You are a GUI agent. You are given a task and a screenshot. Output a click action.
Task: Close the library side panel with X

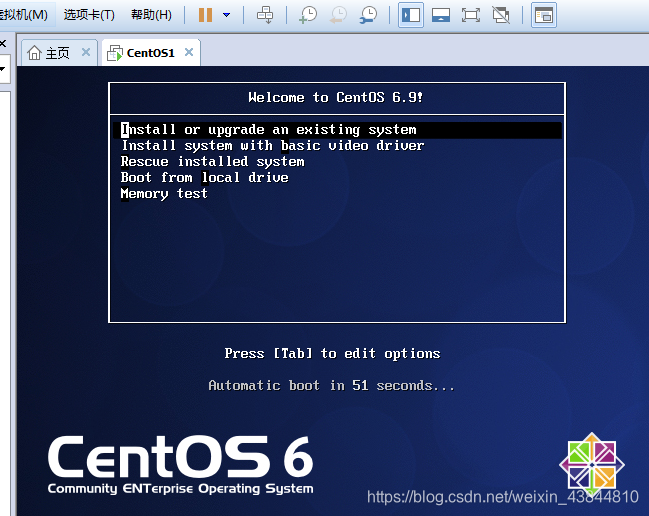[3, 43]
